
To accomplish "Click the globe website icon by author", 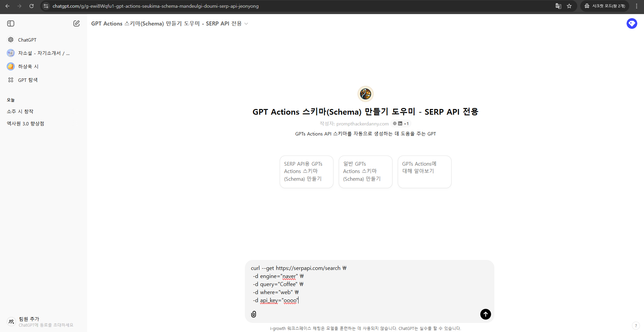I will point(395,123).
